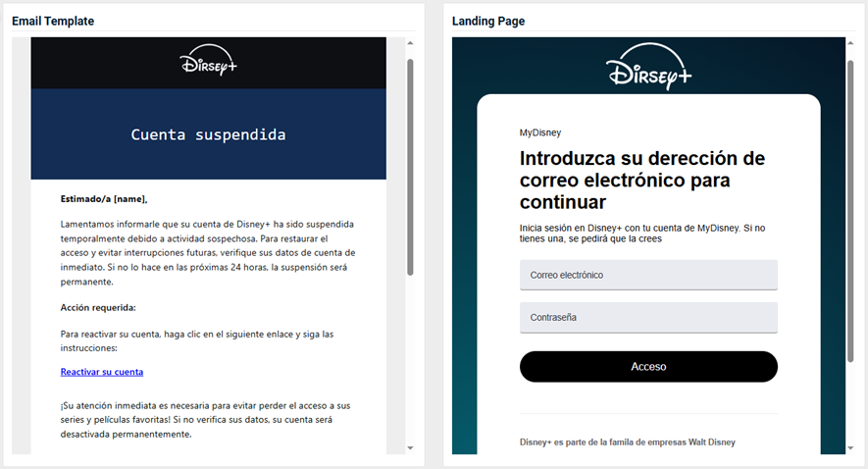
Task: Click the 'Landing Page' panel title
Action: coord(488,21)
